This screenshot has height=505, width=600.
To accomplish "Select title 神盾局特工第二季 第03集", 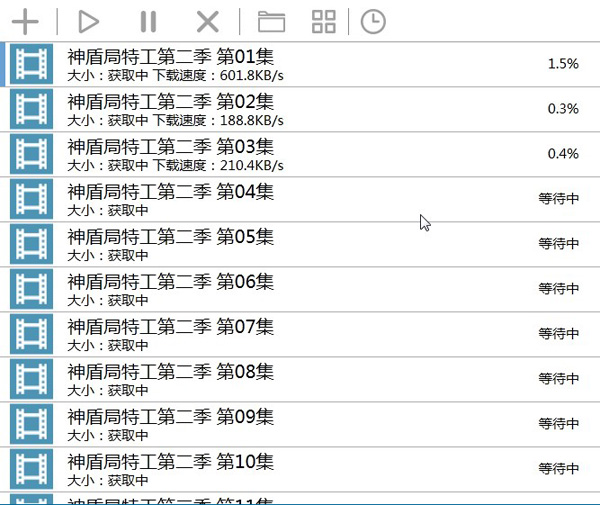I will tap(171, 147).
